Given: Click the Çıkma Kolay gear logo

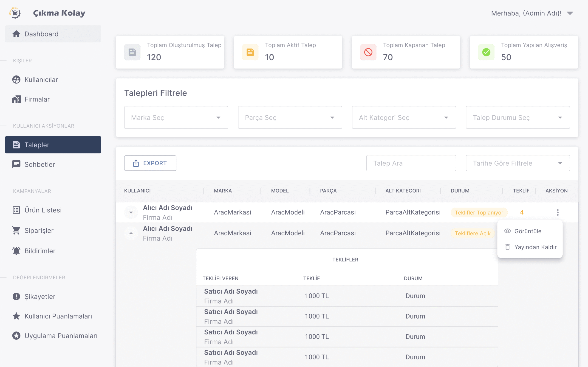Looking at the screenshot, I should pos(15,13).
